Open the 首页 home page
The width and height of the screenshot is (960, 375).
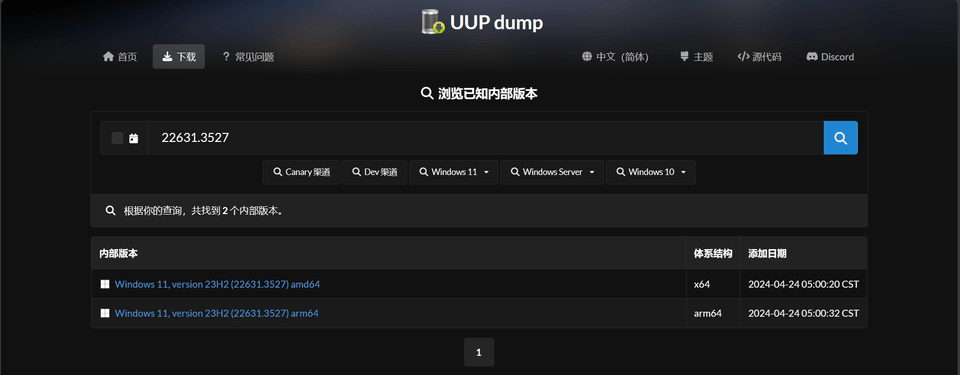(x=120, y=57)
